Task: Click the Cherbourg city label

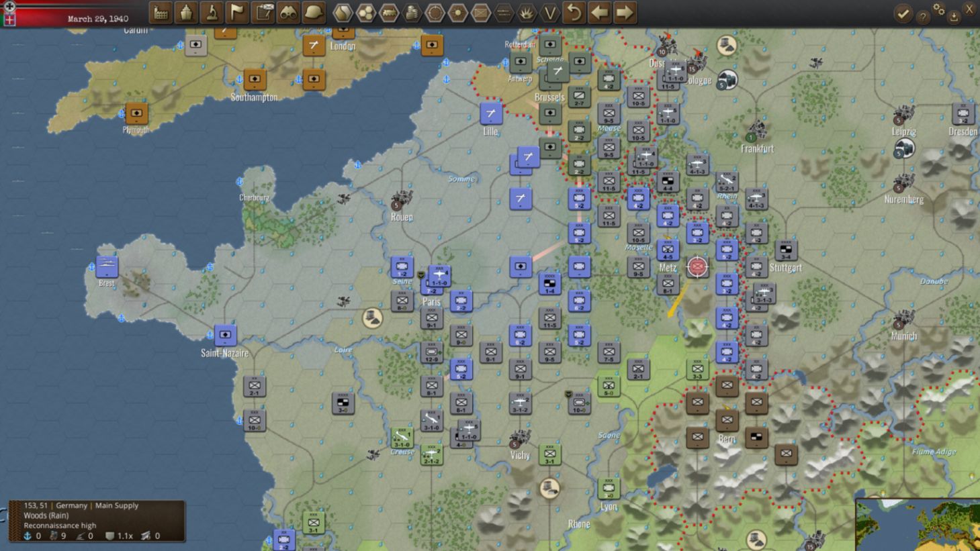Action: click(x=255, y=197)
